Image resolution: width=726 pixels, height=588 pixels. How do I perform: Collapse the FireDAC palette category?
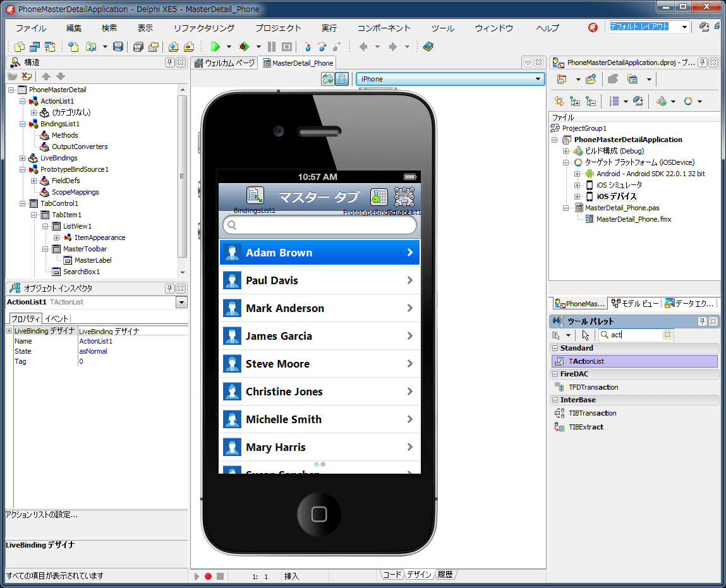(555, 374)
